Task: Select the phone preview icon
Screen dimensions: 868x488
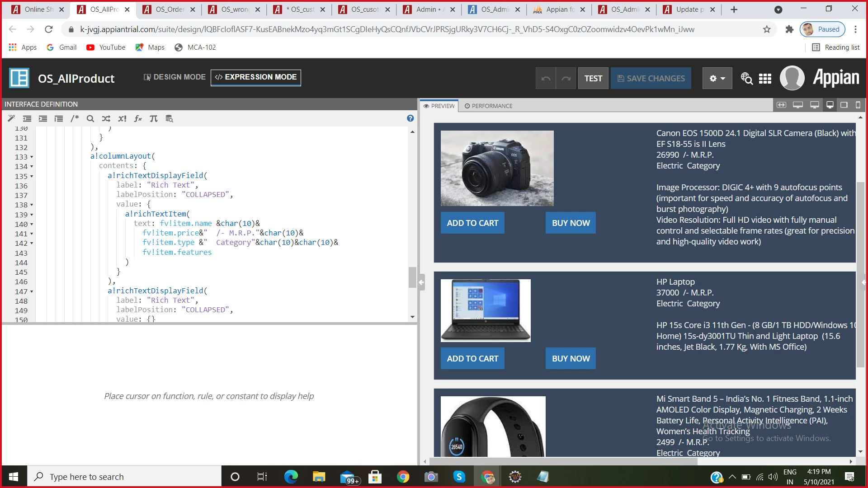Action: tap(858, 105)
